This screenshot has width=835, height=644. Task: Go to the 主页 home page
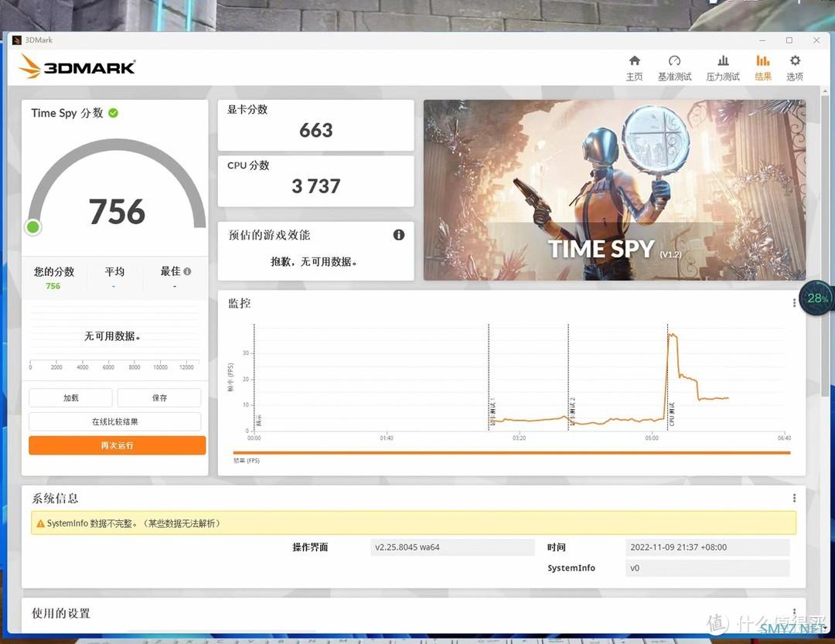(634, 68)
